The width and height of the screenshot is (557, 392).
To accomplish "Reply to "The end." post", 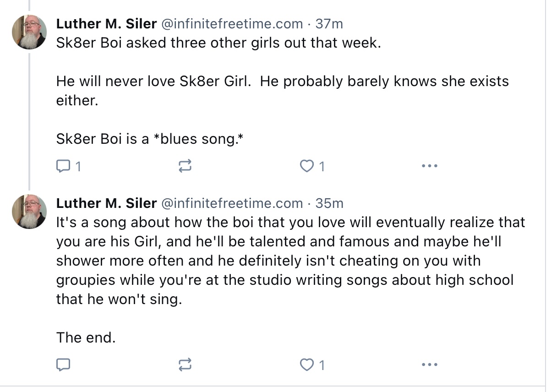I will coord(63,365).
